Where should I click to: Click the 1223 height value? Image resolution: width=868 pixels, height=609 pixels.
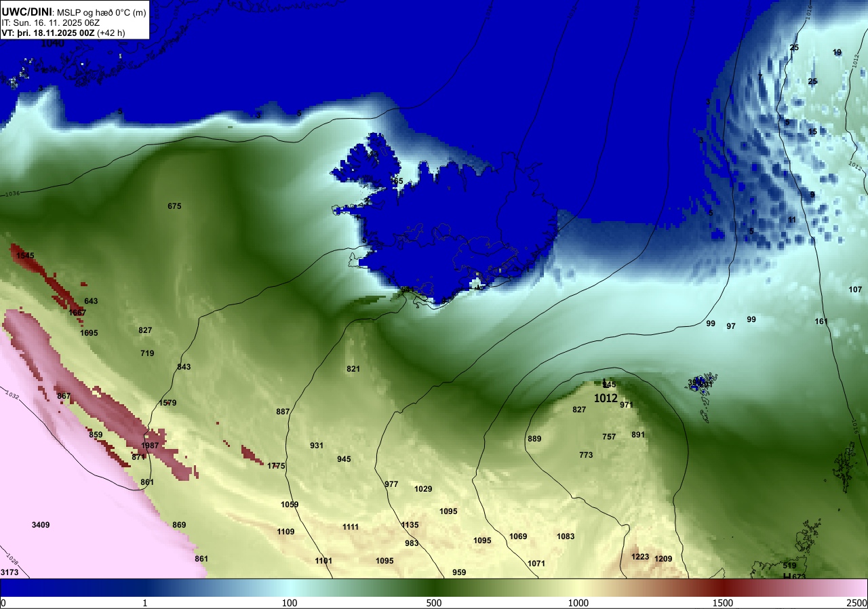click(x=640, y=557)
